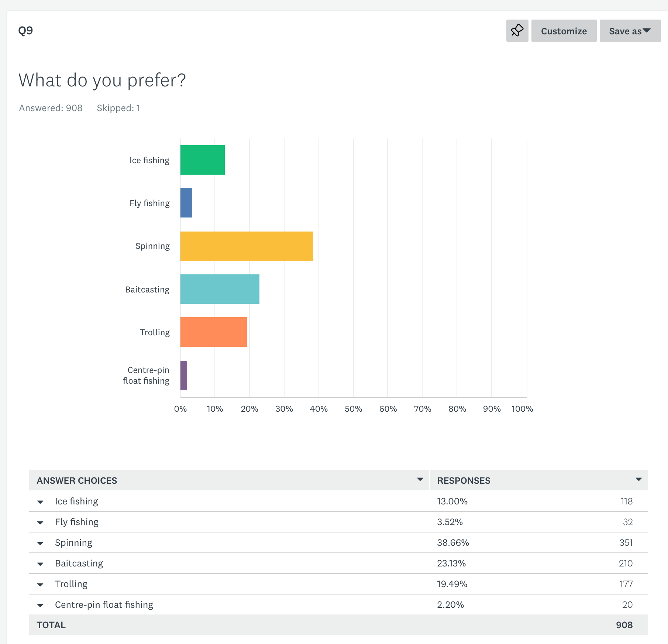Click the total count 908
668x644 pixels.
pos(624,625)
